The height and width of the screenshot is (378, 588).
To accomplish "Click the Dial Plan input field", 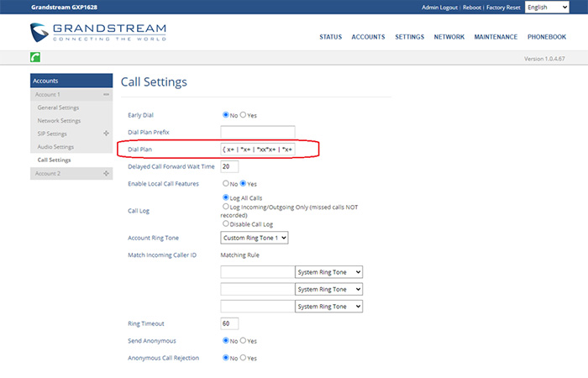I will pos(257,150).
